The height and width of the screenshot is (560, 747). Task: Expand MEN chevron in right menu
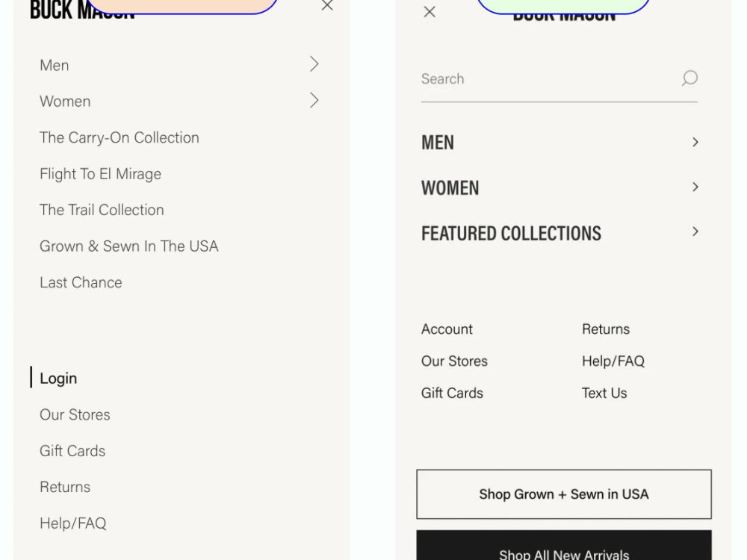695,142
